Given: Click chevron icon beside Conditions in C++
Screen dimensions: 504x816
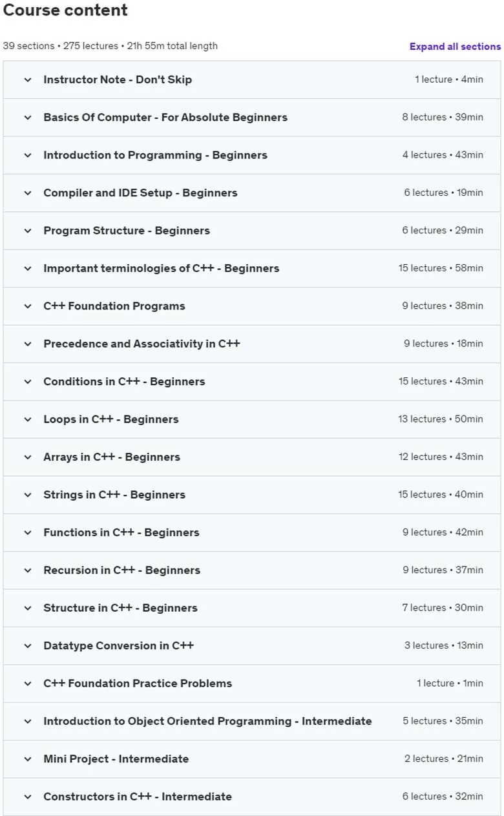Looking at the screenshot, I should [x=28, y=382].
